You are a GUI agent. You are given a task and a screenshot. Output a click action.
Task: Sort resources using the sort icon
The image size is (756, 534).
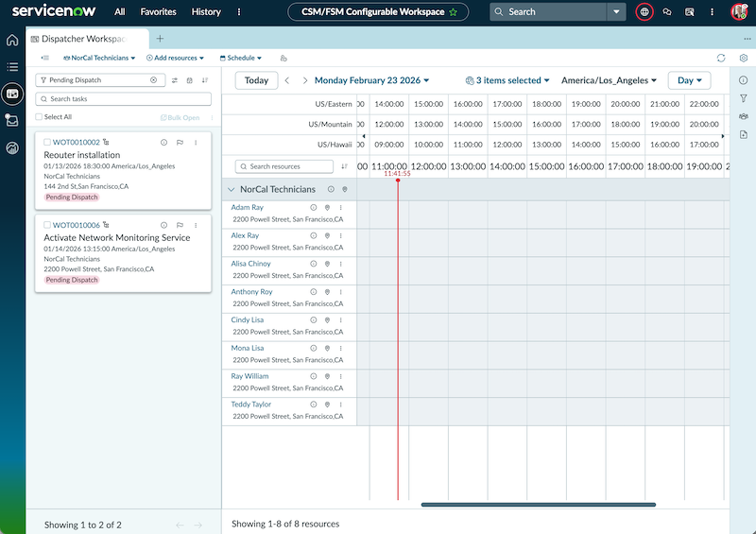pyautogui.click(x=344, y=166)
